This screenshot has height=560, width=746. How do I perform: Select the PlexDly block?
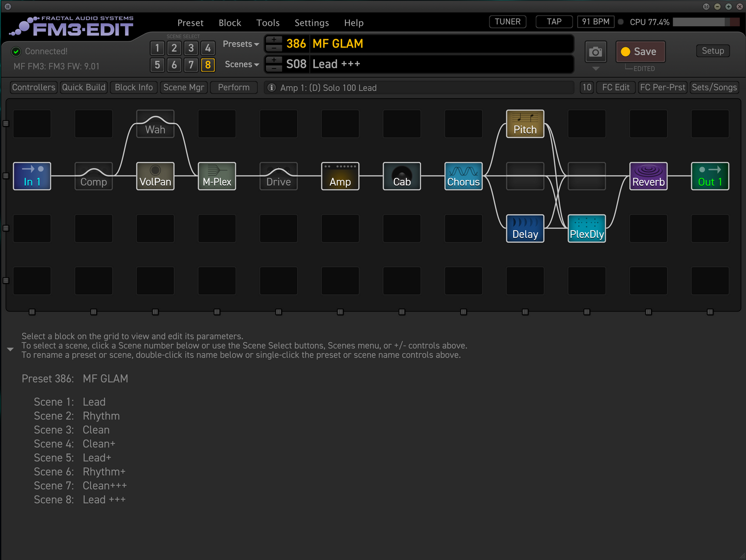pyautogui.click(x=587, y=229)
